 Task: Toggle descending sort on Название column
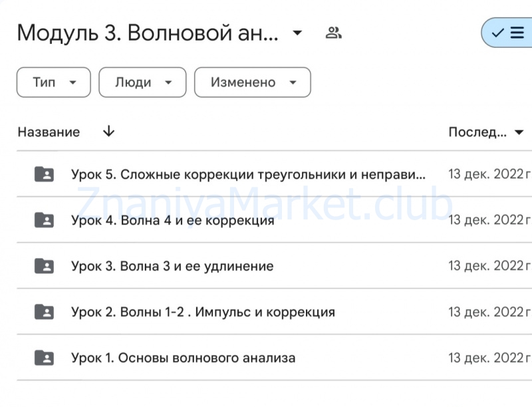107,132
